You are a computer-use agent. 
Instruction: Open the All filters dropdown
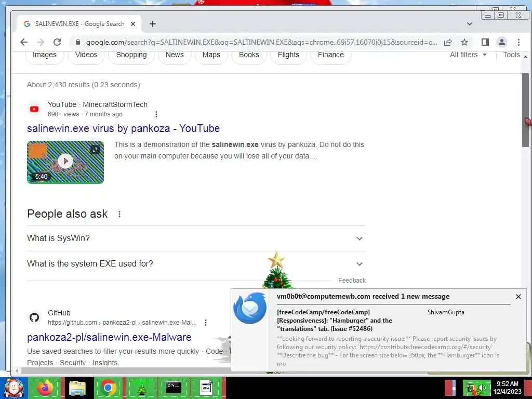coord(468,55)
